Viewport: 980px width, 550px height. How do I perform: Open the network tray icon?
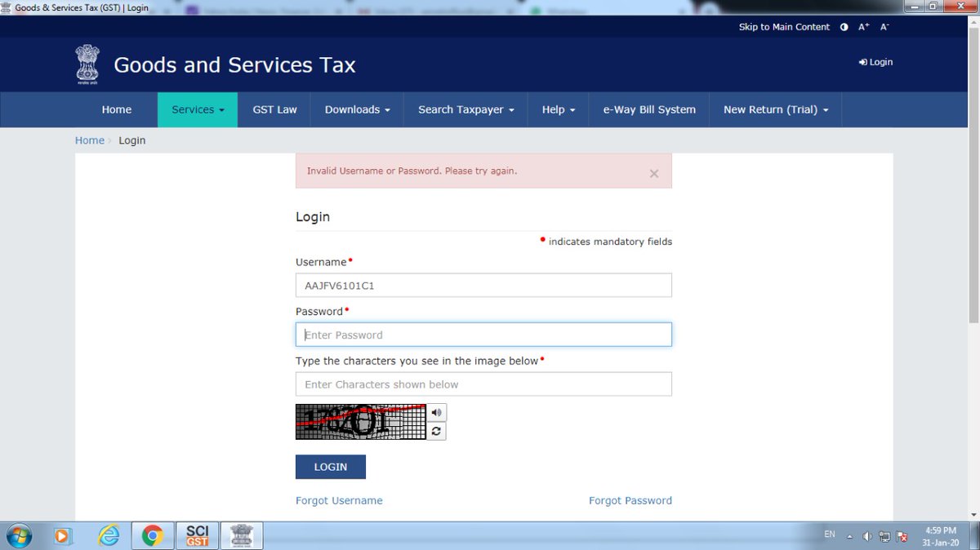pos(884,537)
